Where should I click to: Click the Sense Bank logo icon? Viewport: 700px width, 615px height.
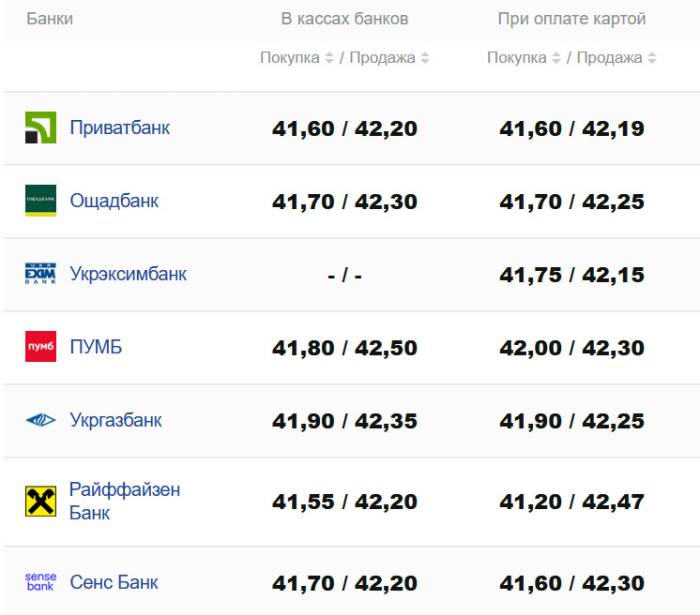tap(41, 582)
